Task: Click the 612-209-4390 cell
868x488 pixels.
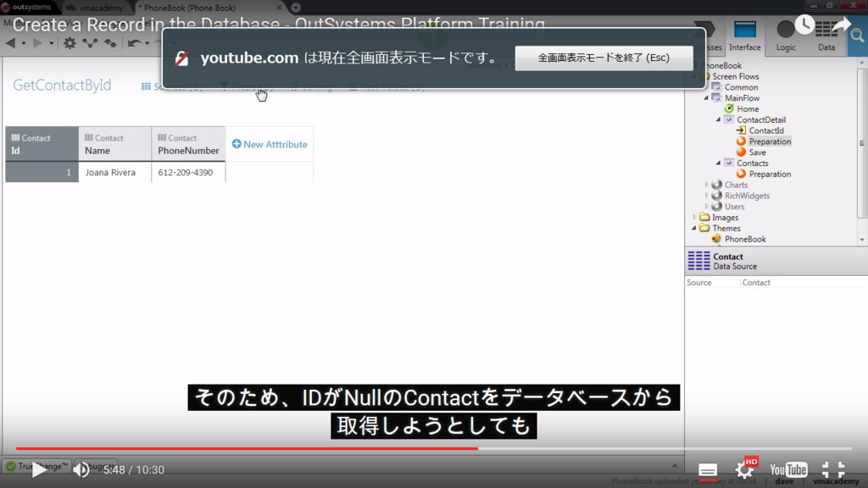Action: [188, 172]
